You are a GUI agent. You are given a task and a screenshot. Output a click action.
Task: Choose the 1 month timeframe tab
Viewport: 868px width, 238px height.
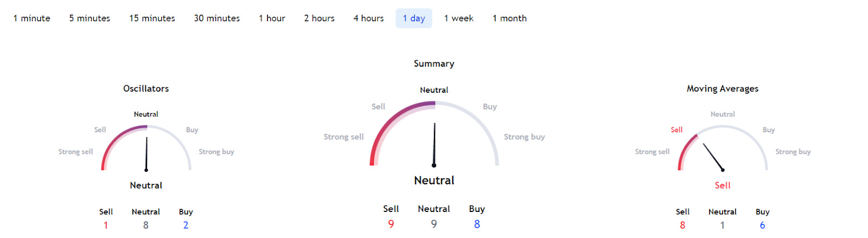509,18
